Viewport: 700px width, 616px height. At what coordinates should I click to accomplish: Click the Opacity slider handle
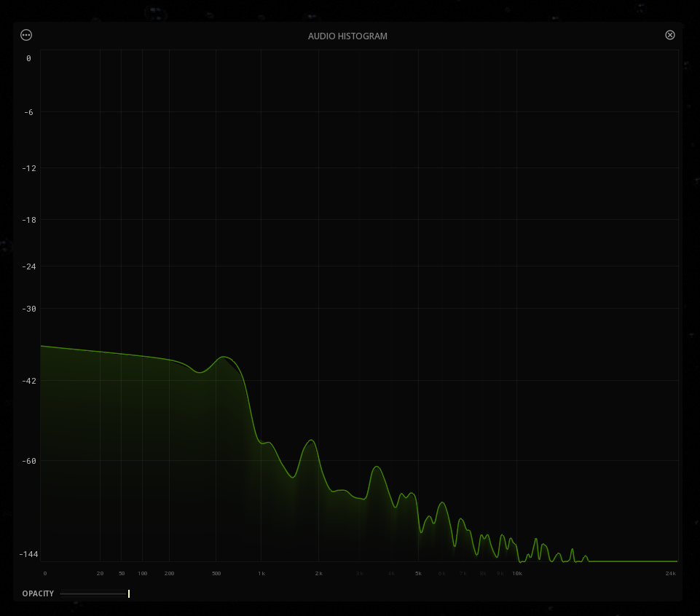[x=129, y=593]
